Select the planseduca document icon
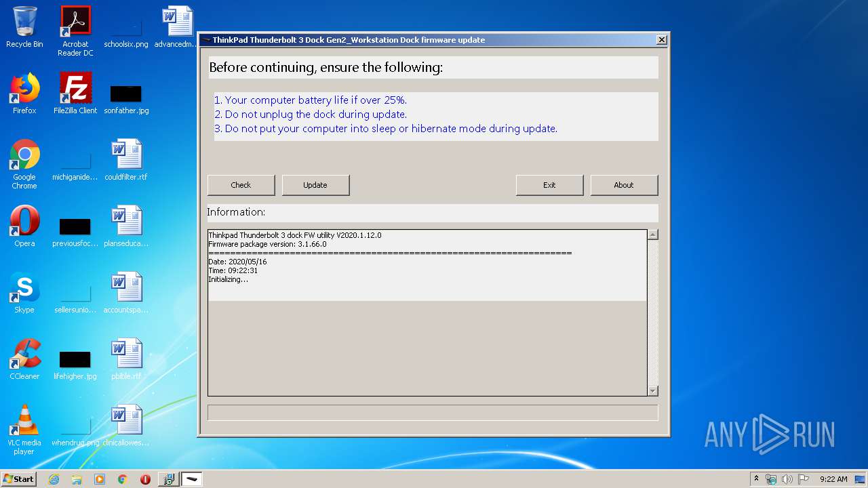The height and width of the screenshot is (488, 868). click(x=126, y=226)
